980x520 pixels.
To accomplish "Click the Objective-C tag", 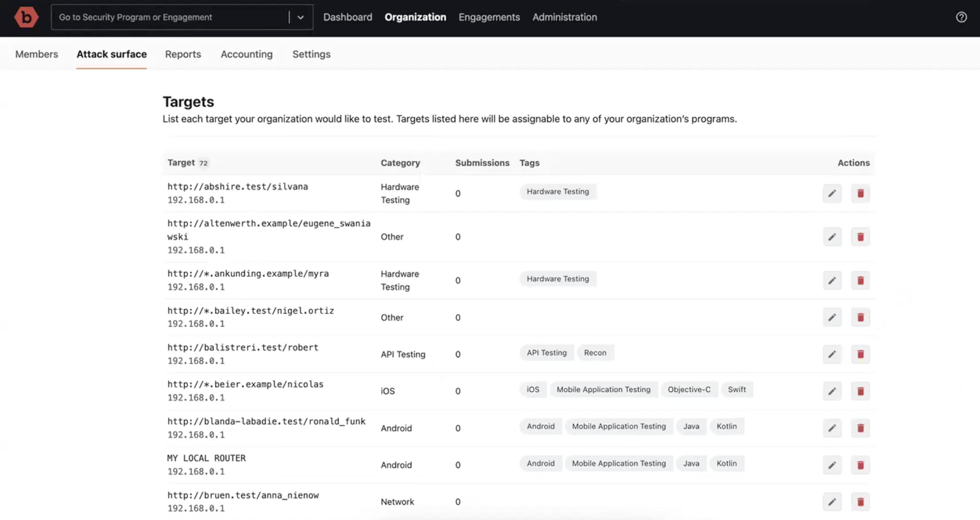I will click(689, 390).
